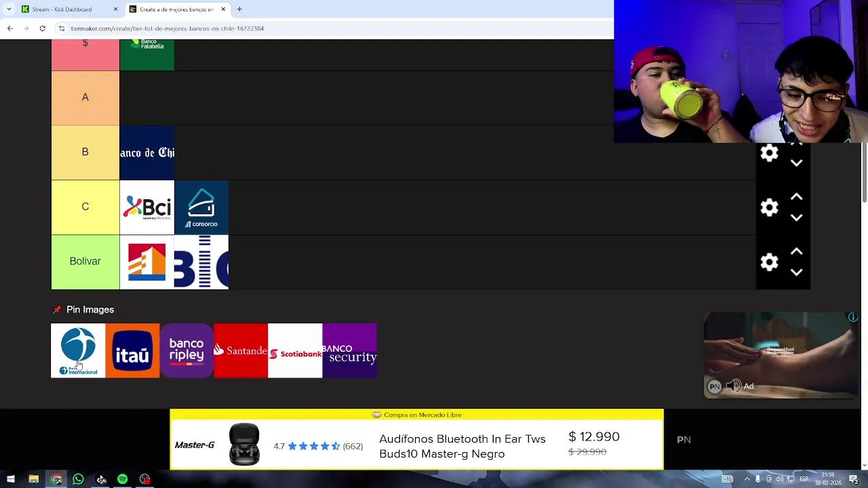Screen dimensions: 868x488
Task: Move tier B row down
Action: click(797, 163)
